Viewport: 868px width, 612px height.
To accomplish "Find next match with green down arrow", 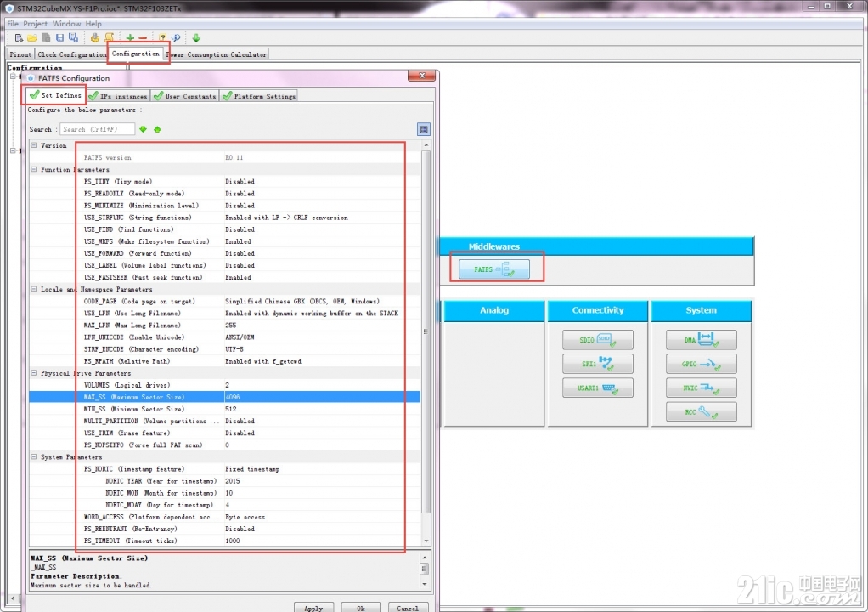I will (144, 129).
